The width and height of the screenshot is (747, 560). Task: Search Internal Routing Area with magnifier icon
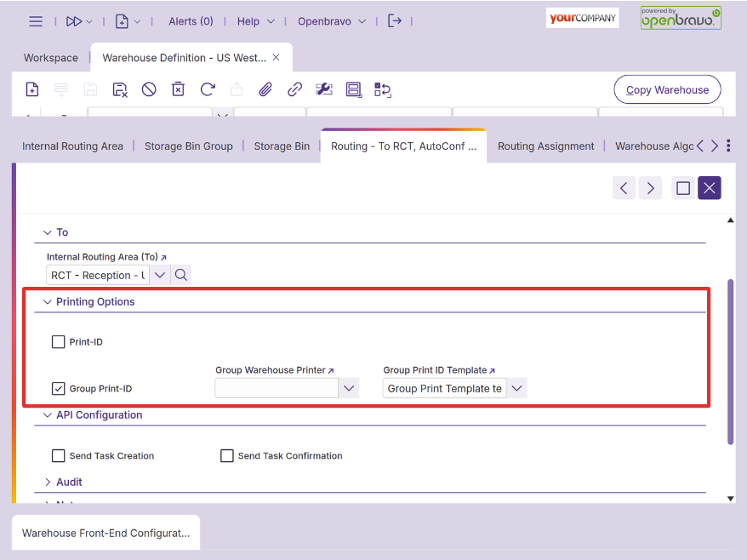[x=180, y=275]
